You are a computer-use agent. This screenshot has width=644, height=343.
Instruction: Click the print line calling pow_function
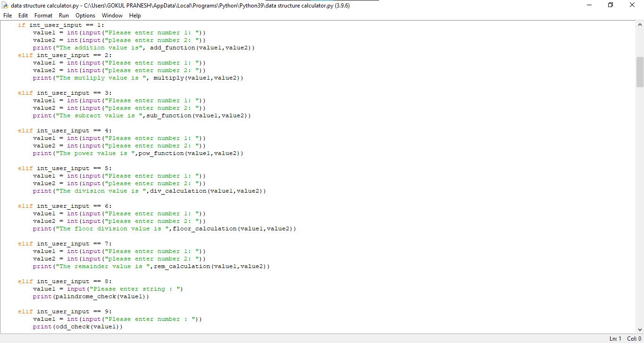click(138, 153)
